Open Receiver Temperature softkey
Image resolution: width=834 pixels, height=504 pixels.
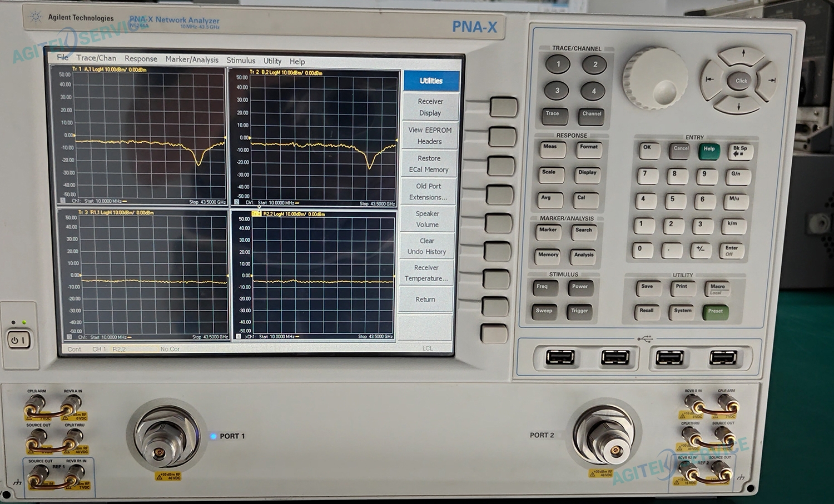tap(426, 273)
